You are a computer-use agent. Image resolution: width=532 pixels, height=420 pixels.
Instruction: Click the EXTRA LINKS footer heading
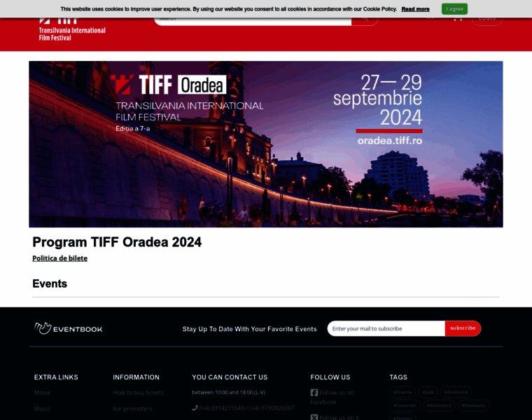[x=56, y=377]
